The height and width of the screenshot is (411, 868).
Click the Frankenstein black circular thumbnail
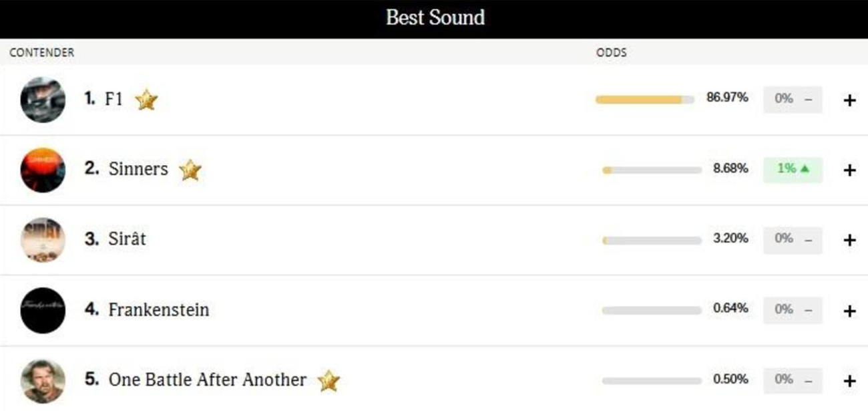pos(43,310)
